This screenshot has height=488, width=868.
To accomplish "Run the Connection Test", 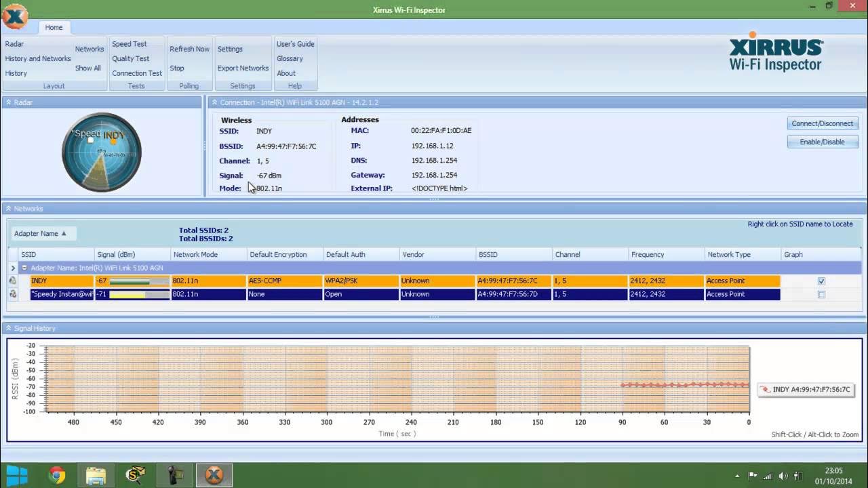I will coord(137,73).
